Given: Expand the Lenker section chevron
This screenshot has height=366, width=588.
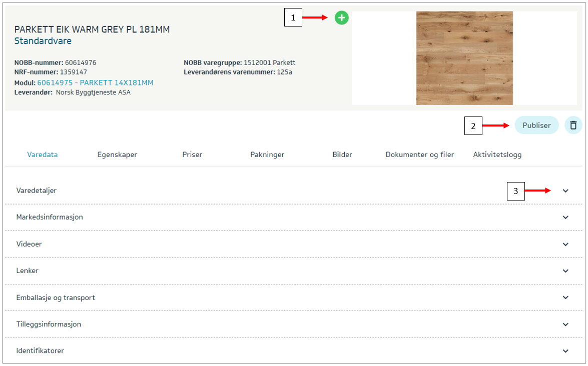Looking at the screenshot, I should click(x=565, y=271).
